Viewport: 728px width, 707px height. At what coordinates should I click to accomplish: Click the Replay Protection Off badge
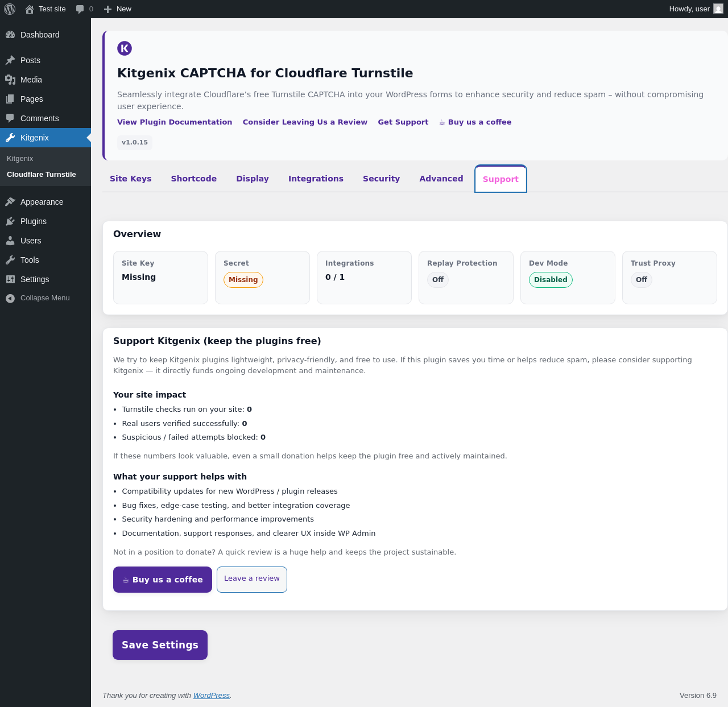tap(438, 280)
